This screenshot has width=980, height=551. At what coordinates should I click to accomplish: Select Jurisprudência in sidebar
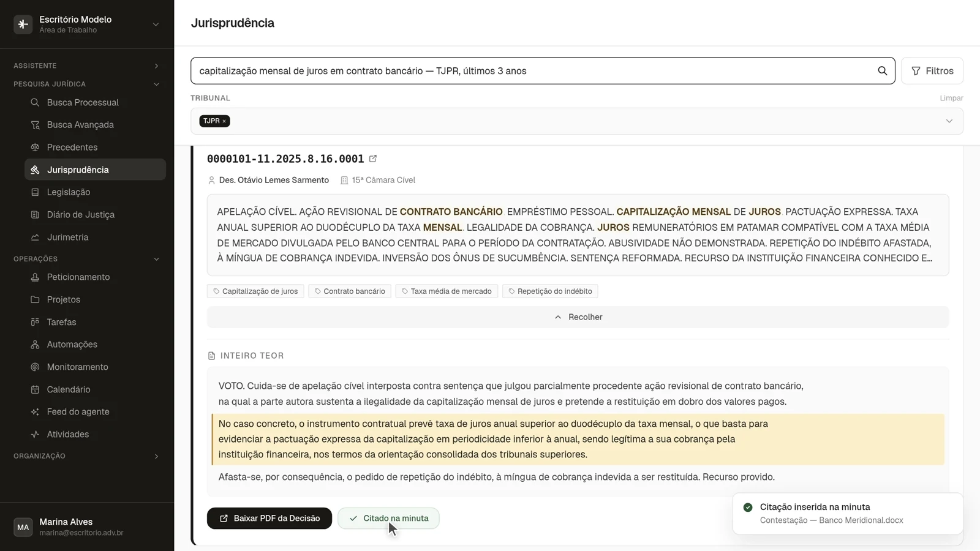[x=95, y=170]
